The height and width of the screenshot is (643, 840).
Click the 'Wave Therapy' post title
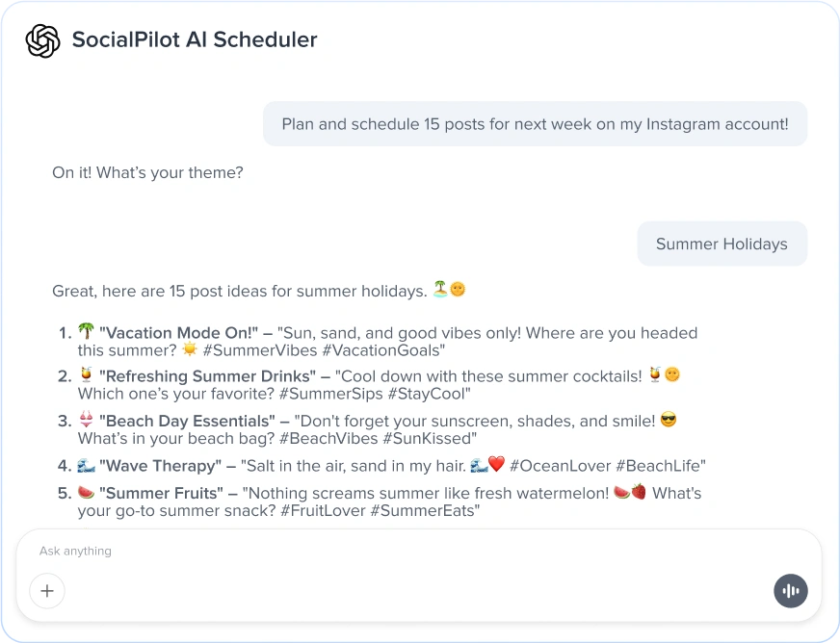[x=160, y=466]
